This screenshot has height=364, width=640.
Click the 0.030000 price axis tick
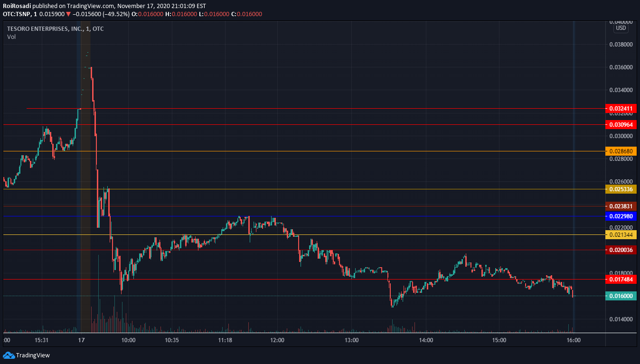pyautogui.click(x=621, y=136)
